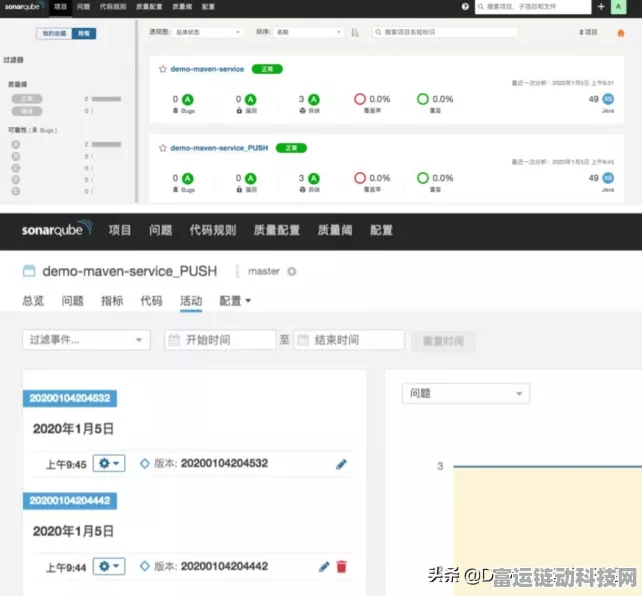642x596 pixels.
Task: Edit version 20200104204532 with the pencil icon
Action: pos(341,464)
